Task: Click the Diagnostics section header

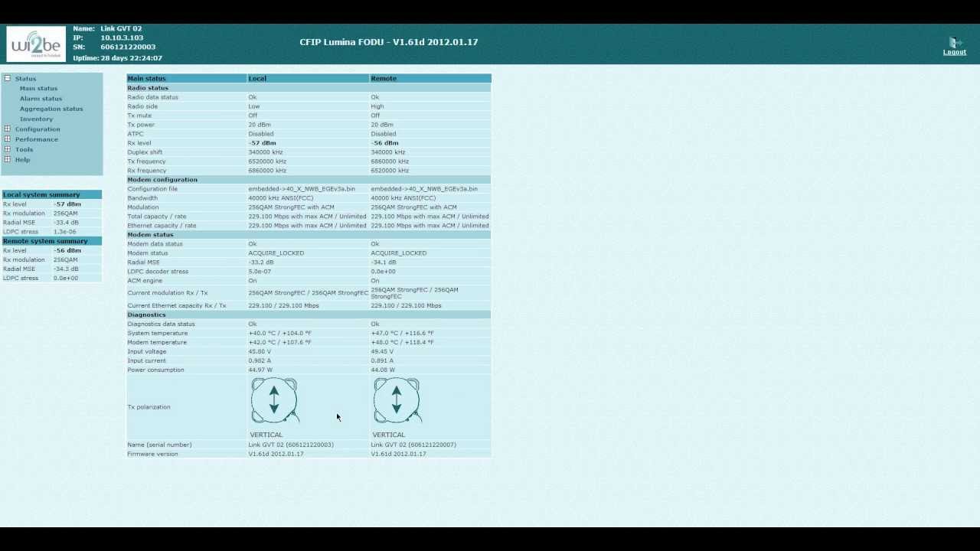Action: click(x=309, y=315)
